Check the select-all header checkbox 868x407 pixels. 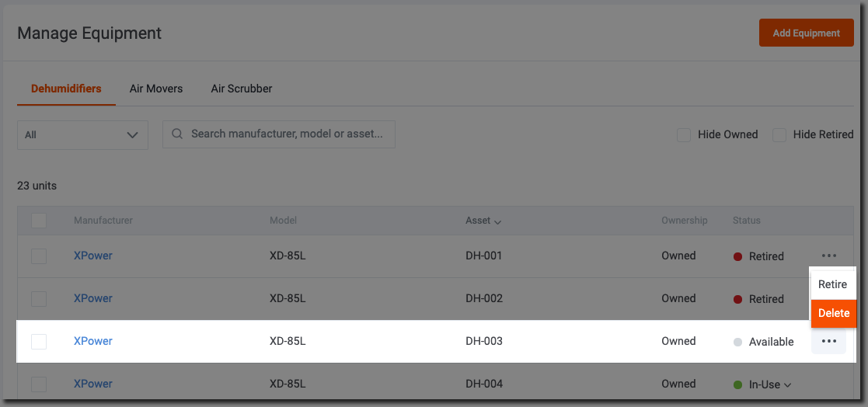point(39,221)
